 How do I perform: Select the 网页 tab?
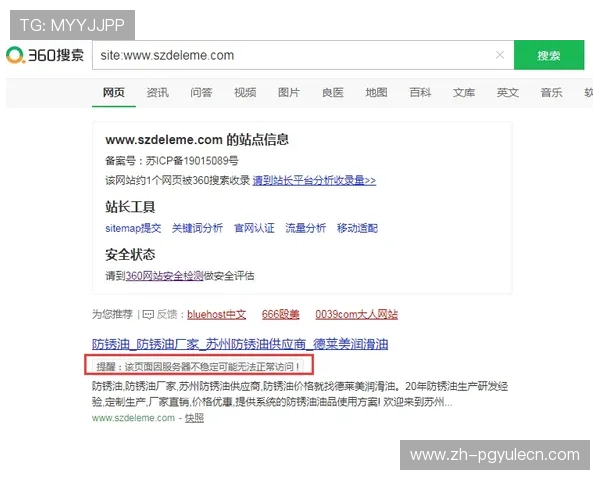(114, 93)
